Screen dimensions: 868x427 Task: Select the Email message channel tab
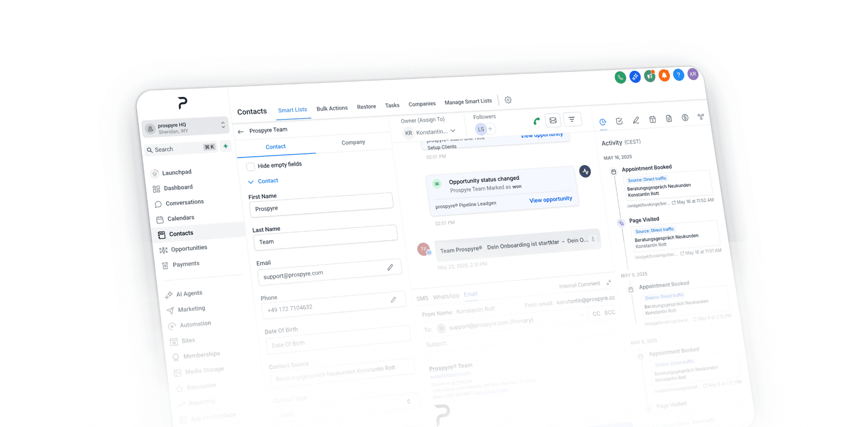tap(471, 294)
